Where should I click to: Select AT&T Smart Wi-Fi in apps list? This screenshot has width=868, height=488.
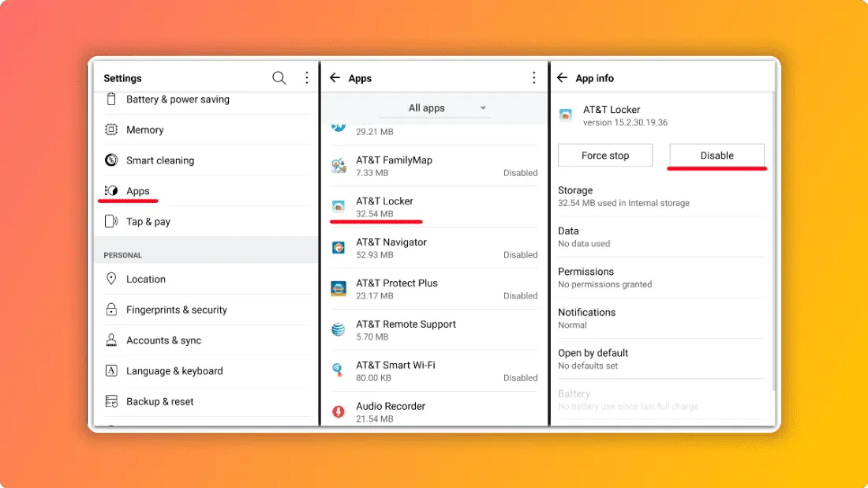pos(434,370)
